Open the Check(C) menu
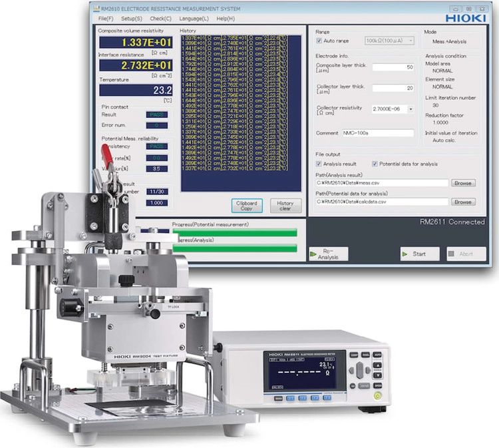 click(160, 19)
